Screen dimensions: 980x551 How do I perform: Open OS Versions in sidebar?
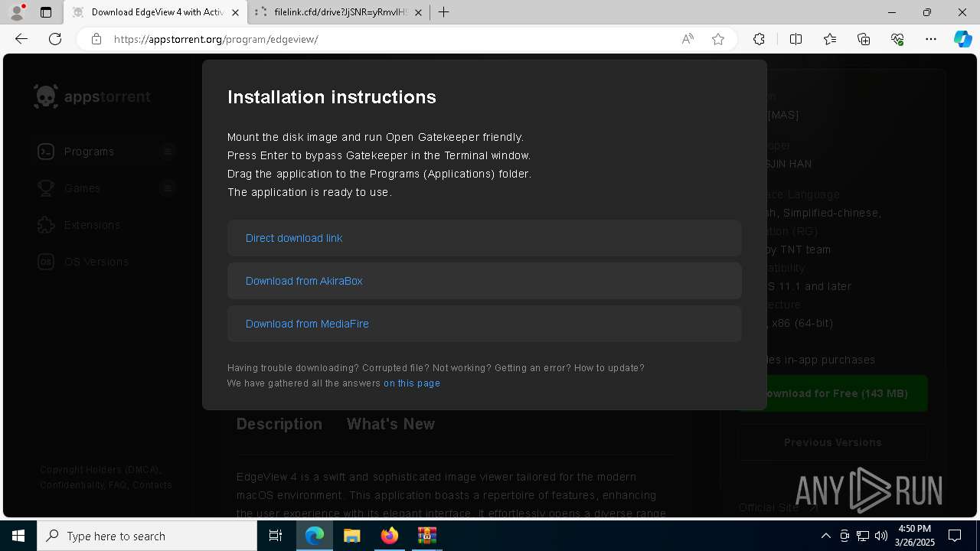pyautogui.click(x=96, y=262)
